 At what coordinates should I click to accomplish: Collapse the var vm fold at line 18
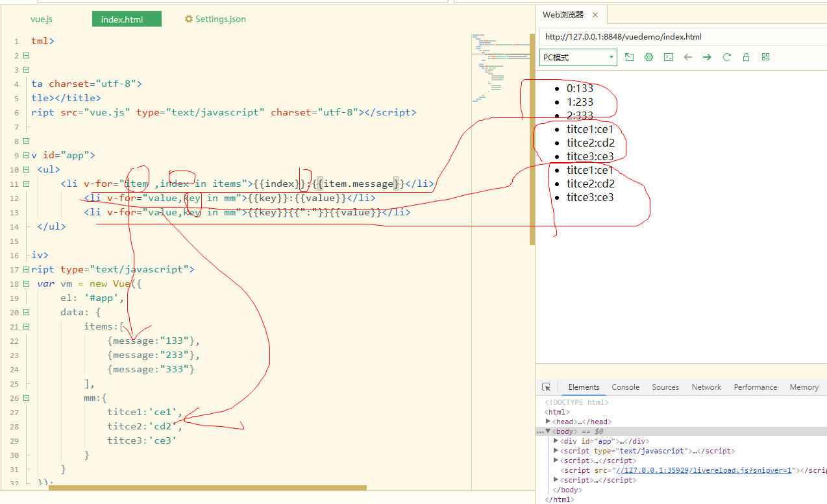coord(26,283)
